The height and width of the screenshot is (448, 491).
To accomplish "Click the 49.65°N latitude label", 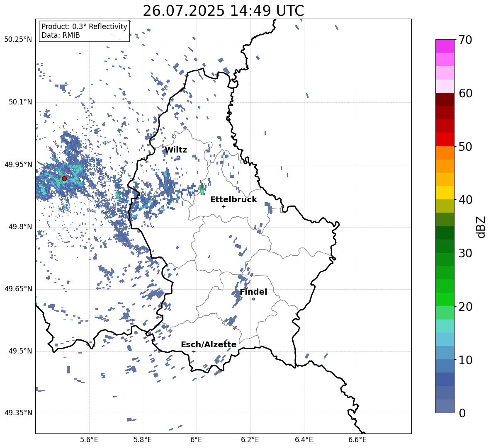I will pyautogui.click(x=18, y=289).
